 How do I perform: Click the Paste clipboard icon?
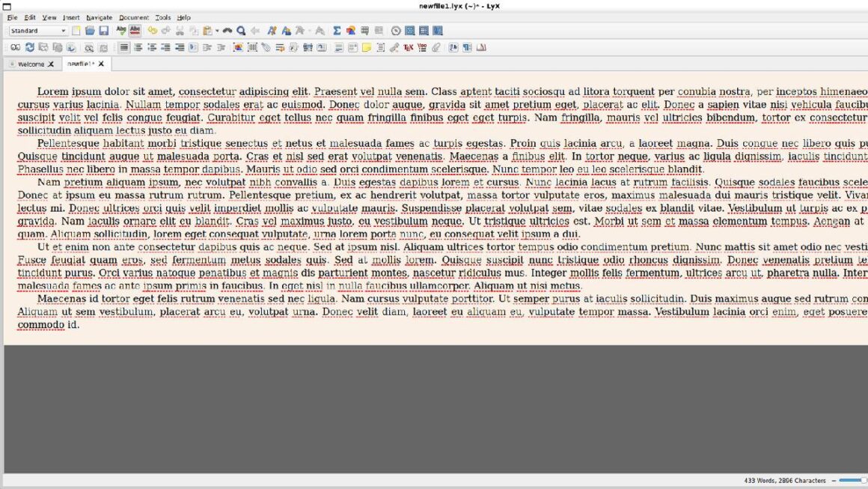coord(207,31)
